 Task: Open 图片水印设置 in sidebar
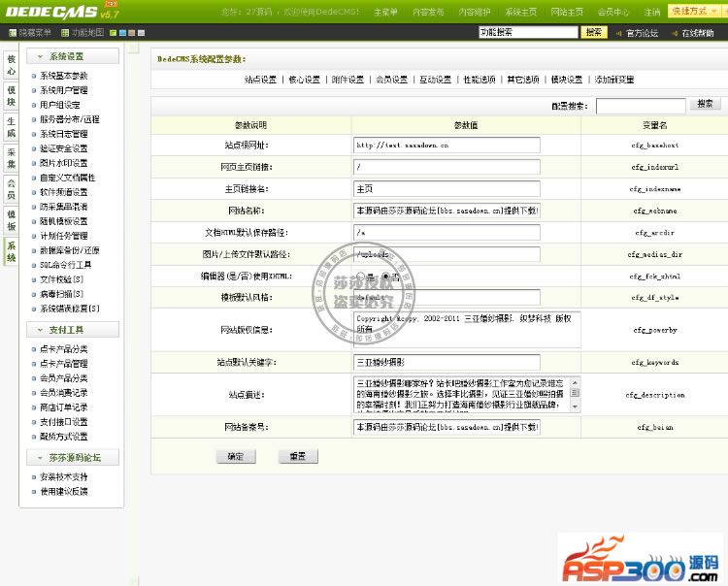64,163
